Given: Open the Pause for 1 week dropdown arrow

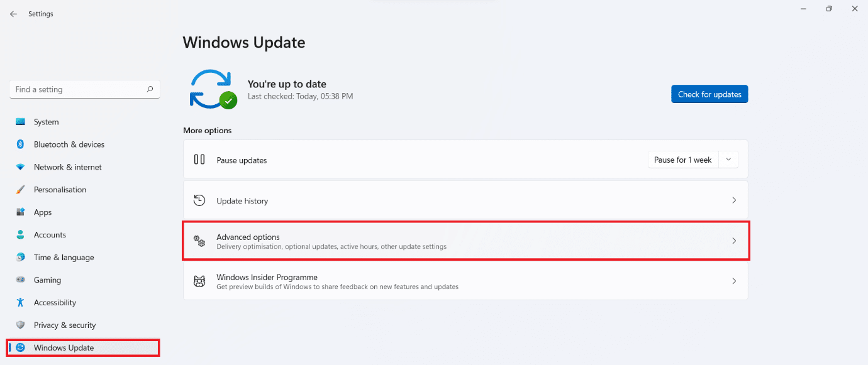Looking at the screenshot, I should pos(728,160).
